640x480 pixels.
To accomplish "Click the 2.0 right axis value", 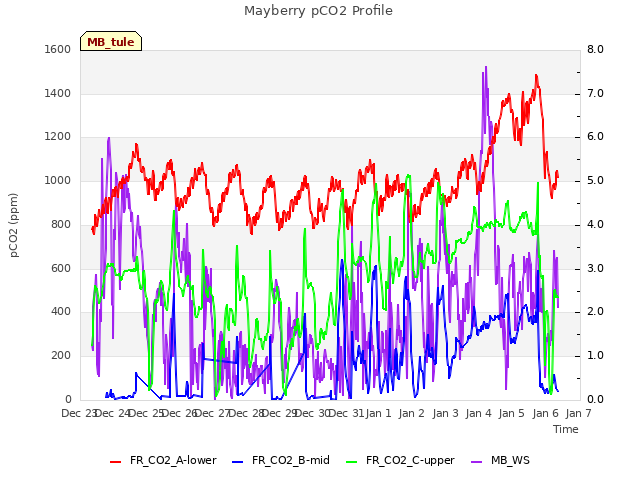I will click(596, 312).
